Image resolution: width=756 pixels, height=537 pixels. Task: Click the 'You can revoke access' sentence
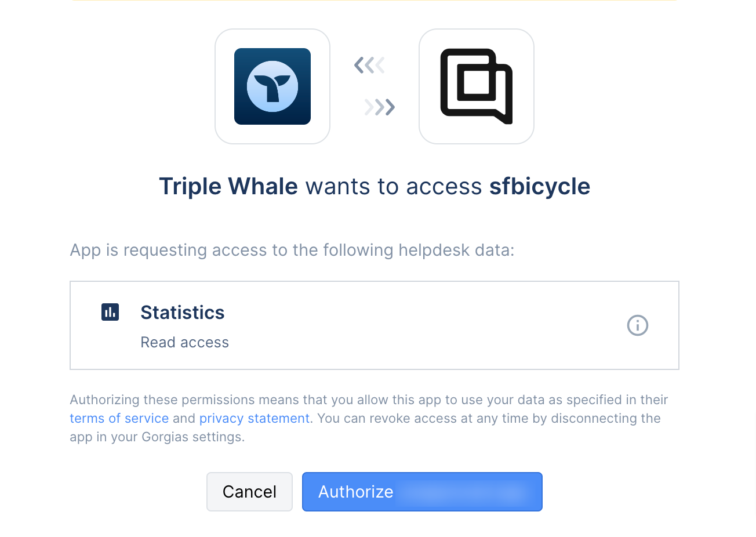[x=365, y=427]
